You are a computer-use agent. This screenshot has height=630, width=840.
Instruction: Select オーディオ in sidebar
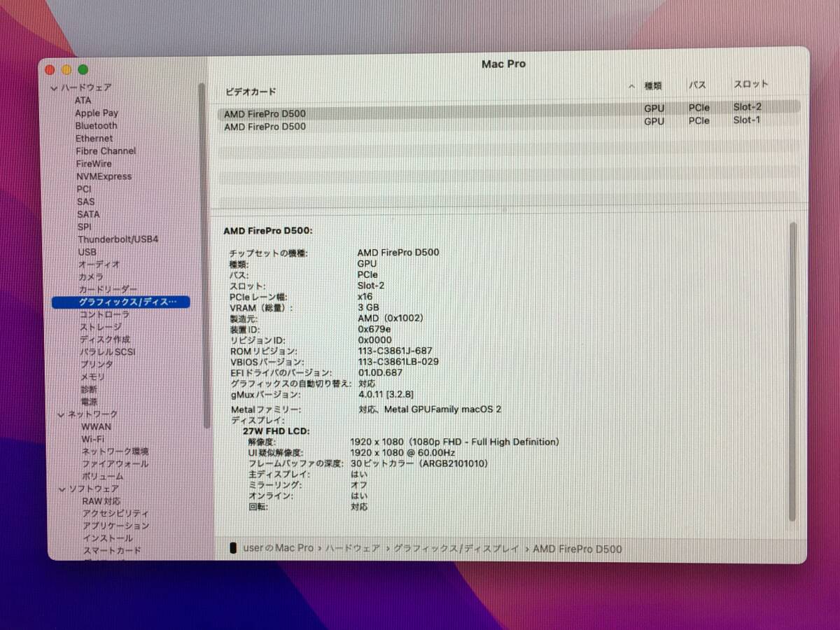99,265
